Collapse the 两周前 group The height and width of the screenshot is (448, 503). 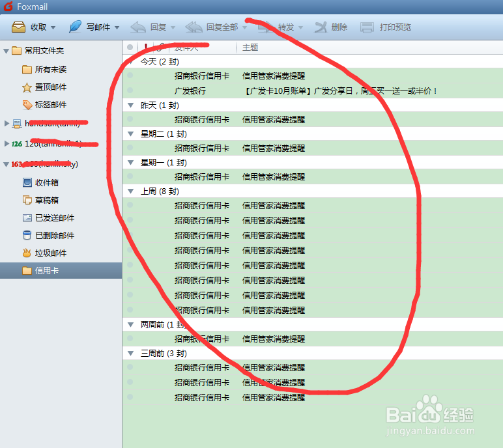(x=130, y=325)
